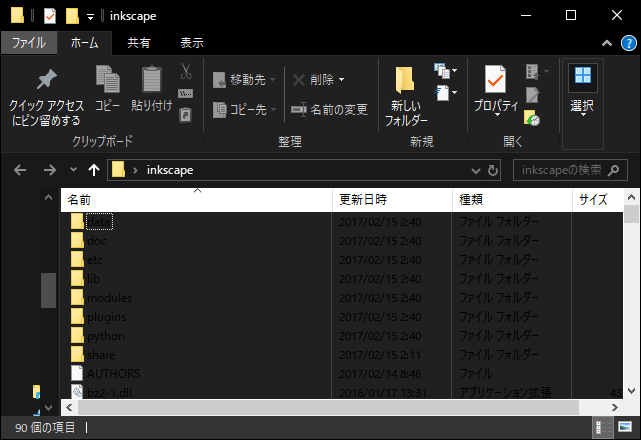Image resolution: width=641 pixels, height=440 pixels.
Task: Click the file list vertical scrollbar down arrow
Action: tap(631, 391)
